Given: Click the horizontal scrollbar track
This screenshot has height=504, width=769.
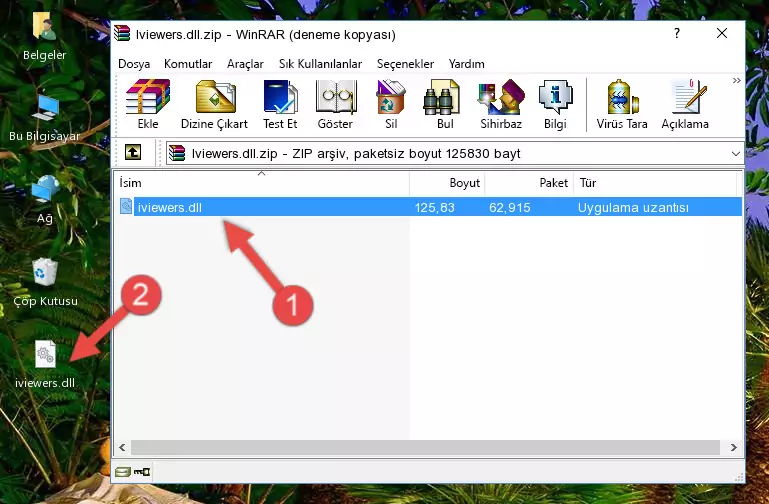Looking at the screenshot, I should (x=425, y=447).
